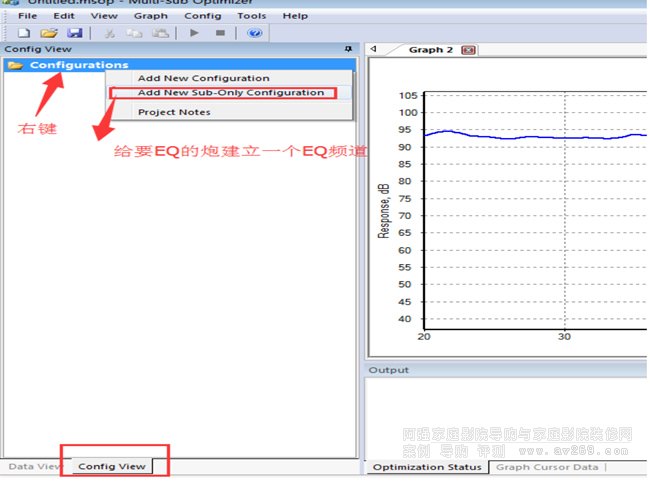Viewport: 650px width, 482px height.
Task: Open the Graph menu
Action: pos(150,16)
